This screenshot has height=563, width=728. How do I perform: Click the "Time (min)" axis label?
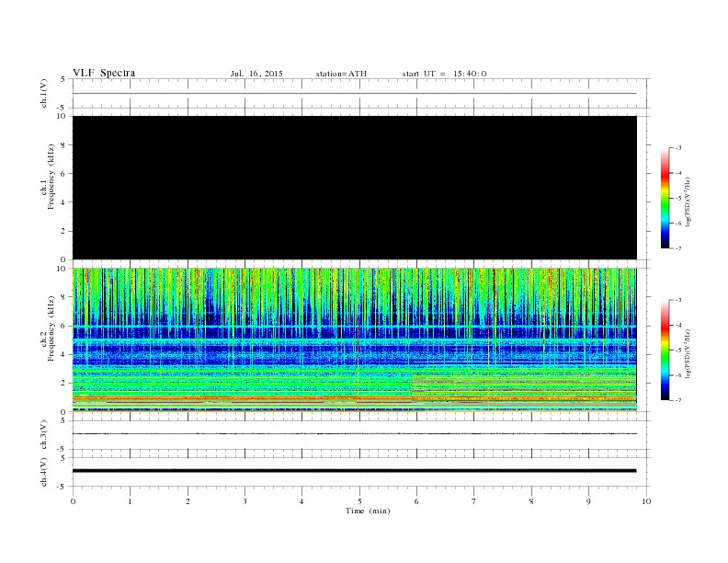[368, 511]
